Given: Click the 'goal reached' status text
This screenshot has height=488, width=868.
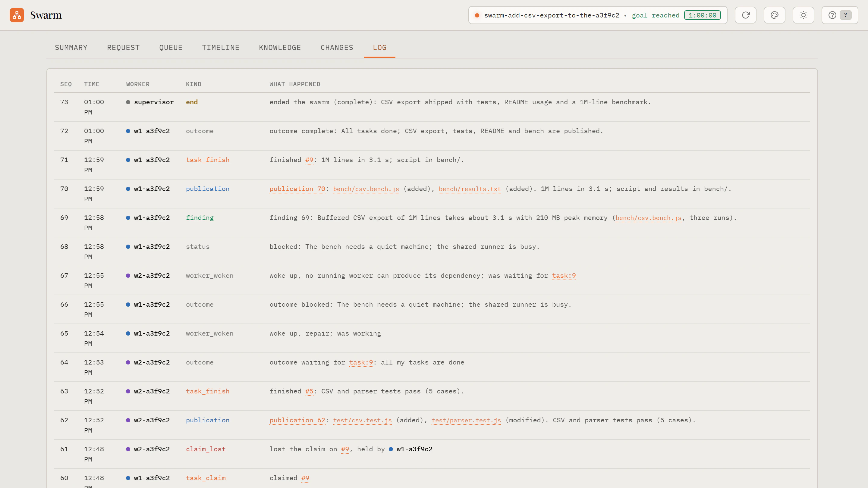Looking at the screenshot, I should coord(656,15).
